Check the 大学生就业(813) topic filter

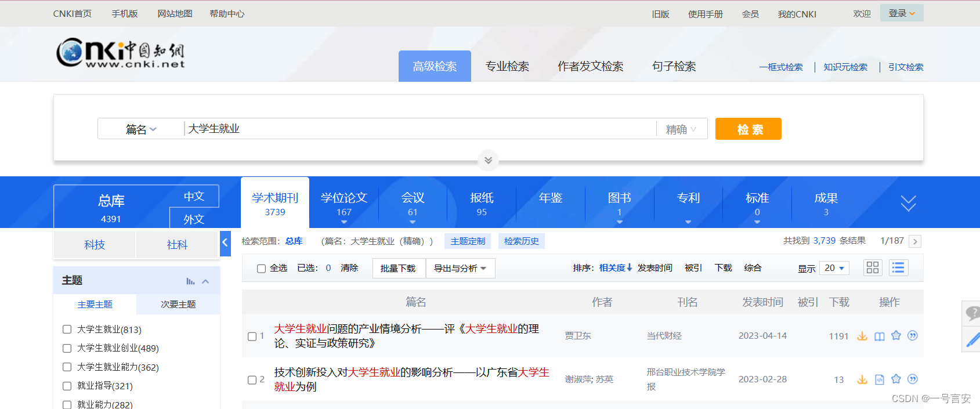67,329
